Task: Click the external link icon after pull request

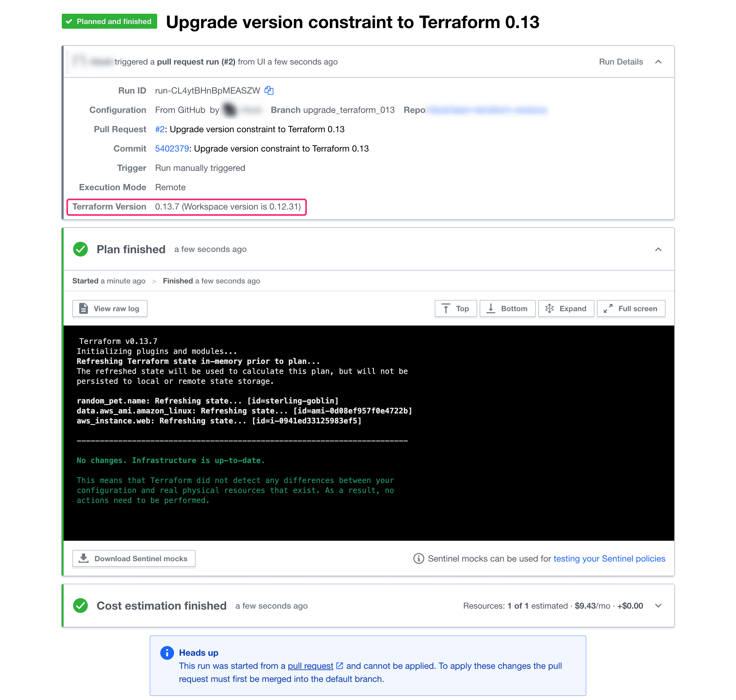Action: [x=339, y=666]
